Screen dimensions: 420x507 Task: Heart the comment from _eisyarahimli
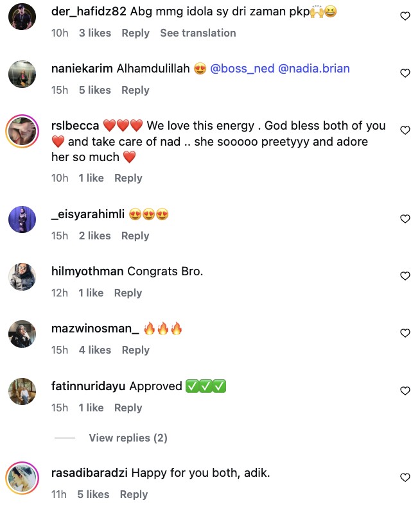coord(405,219)
